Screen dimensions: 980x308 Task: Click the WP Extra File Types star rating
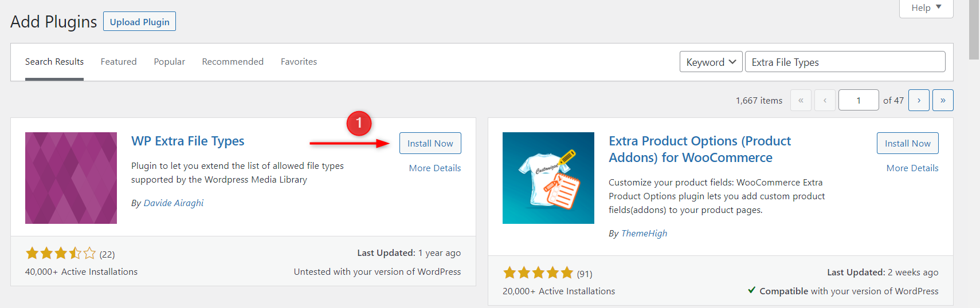coord(61,254)
